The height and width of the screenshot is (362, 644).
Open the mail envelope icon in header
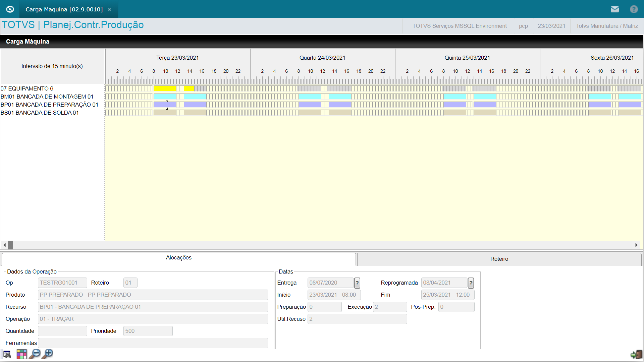614,9
